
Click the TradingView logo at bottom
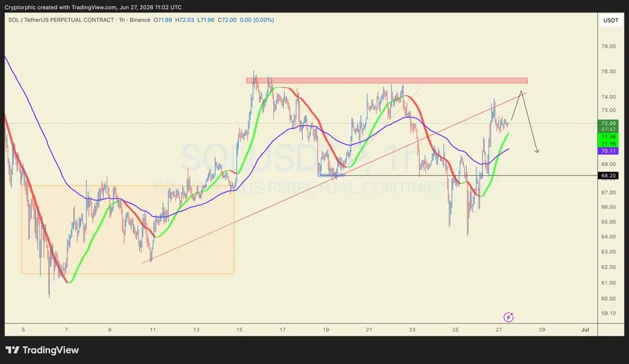42,350
